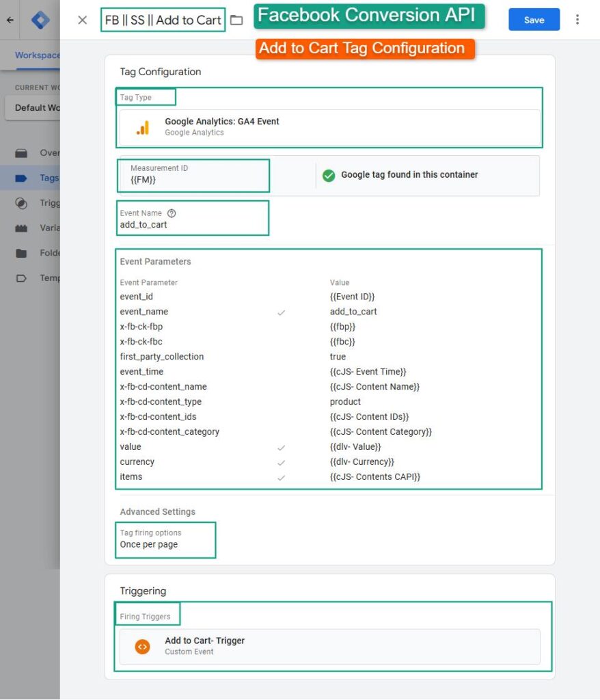The height and width of the screenshot is (700, 600).
Task: Click the event_time parameter name
Action: tap(141, 372)
